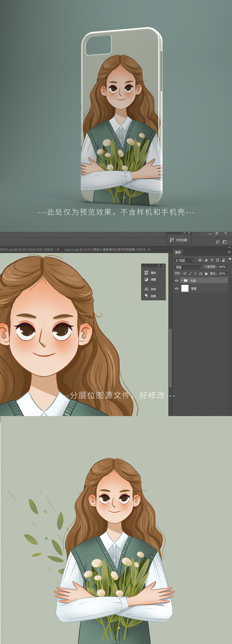Open the workspace switcher icon
Image resolution: width=232 pixels, height=644 pixels.
point(225,242)
